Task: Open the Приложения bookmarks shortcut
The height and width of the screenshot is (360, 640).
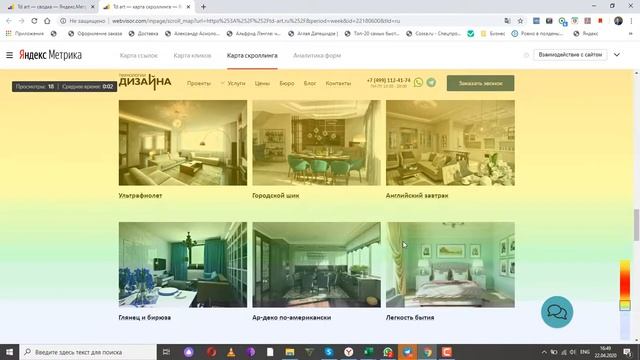Action: point(24,33)
